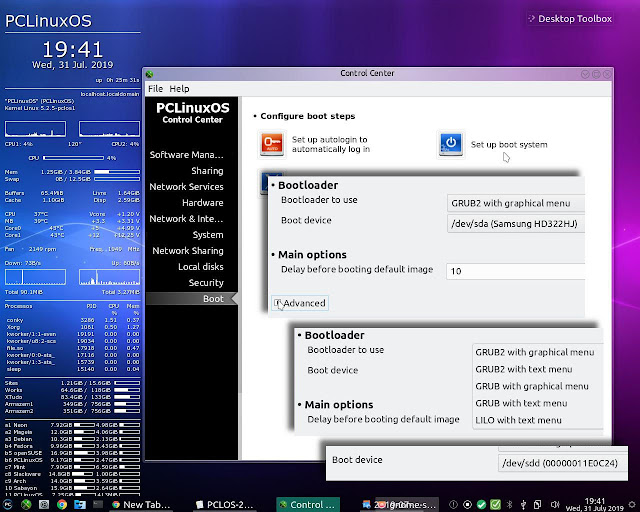Screen dimensions: 640x512
Task: Activate the Control Center taskbar button
Action: (308, 505)
